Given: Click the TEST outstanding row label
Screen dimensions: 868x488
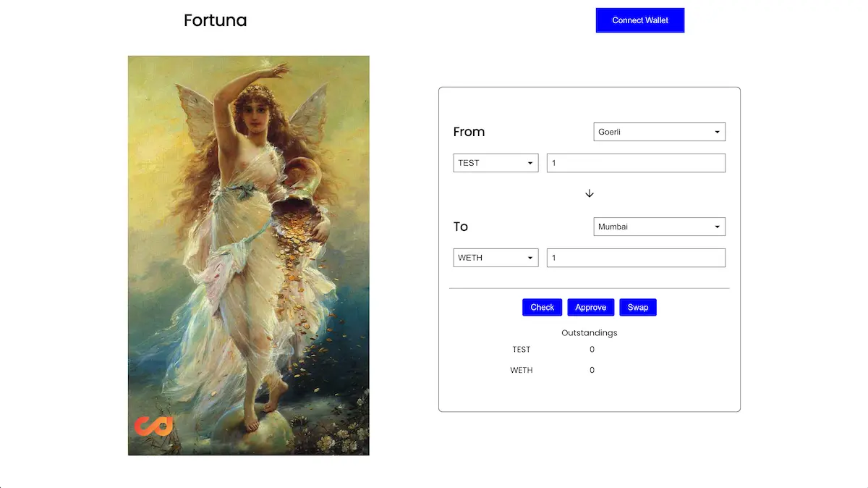Looking at the screenshot, I should click(x=522, y=350).
